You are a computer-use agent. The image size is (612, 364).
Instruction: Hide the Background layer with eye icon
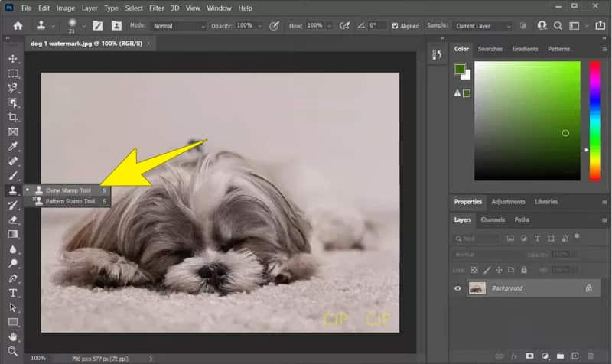(x=459, y=288)
